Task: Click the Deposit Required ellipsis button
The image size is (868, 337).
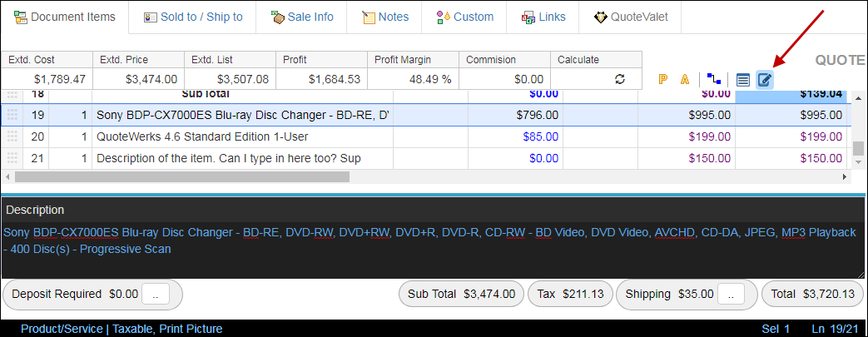Action: [x=156, y=295]
